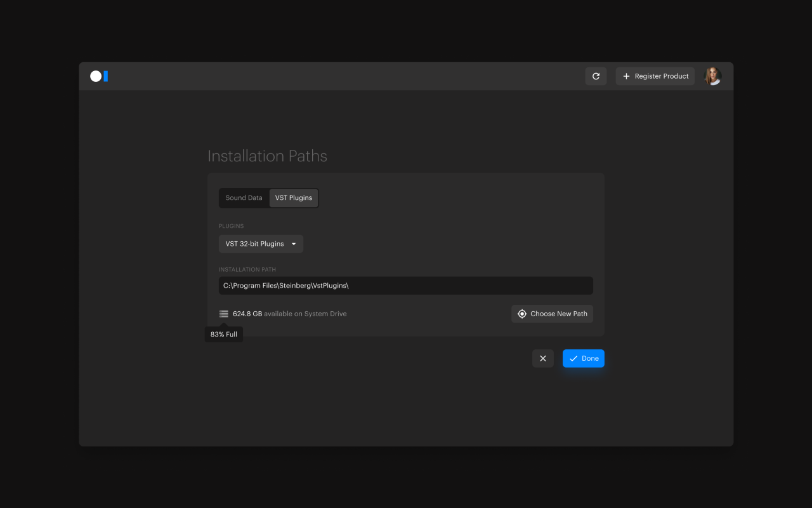Click the Installation Paths heading
Screen dimensions: 812x508
pyautogui.click(x=267, y=156)
